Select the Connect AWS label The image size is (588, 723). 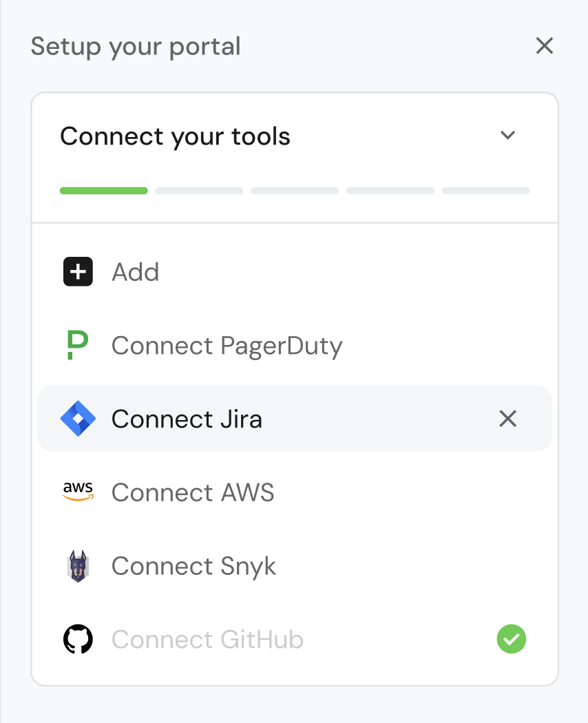tap(193, 492)
